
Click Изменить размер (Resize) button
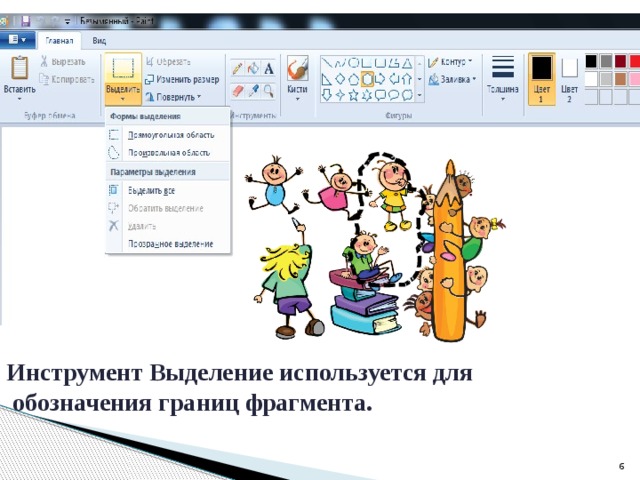click(182, 79)
